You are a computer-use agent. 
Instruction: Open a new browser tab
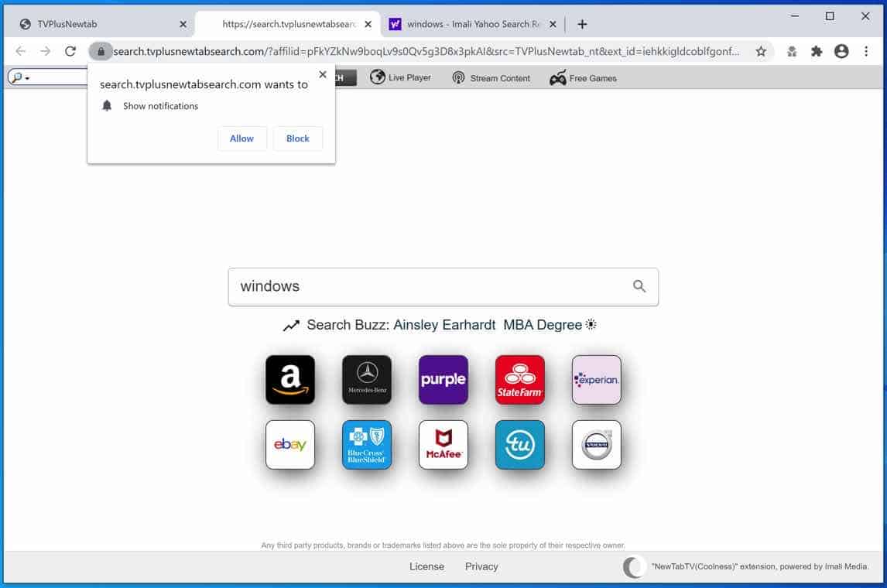point(582,24)
